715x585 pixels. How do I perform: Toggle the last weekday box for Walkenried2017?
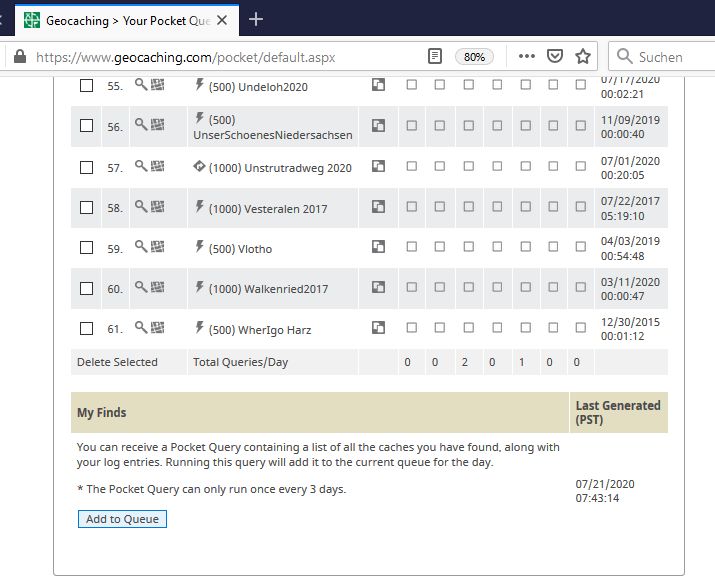(580, 287)
